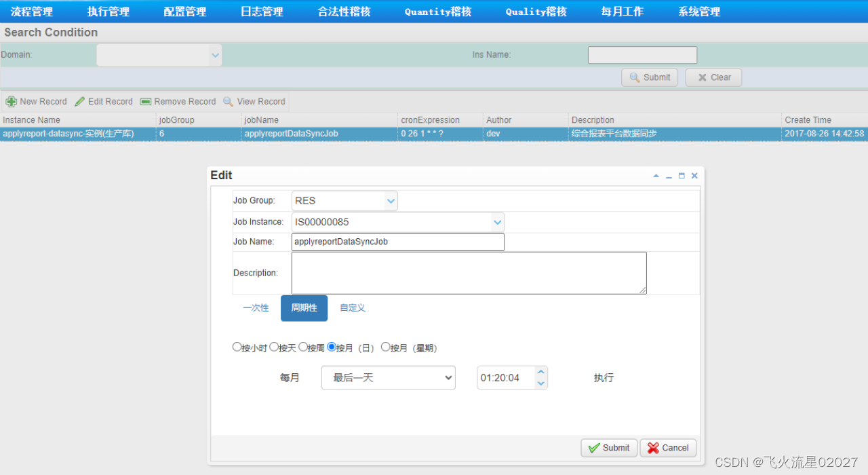This screenshot has width=868, height=475.
Task: Click the 综合报表平台数据同步 description cell
Action: click(675, 134)
